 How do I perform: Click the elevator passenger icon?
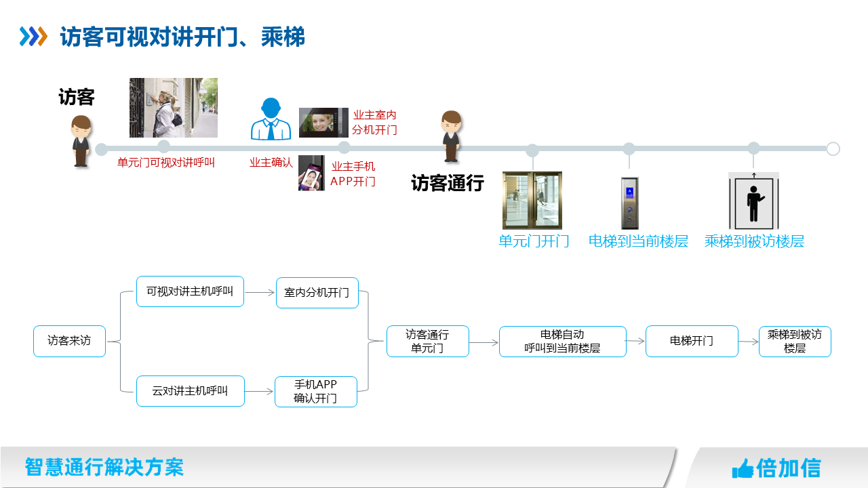754,201
